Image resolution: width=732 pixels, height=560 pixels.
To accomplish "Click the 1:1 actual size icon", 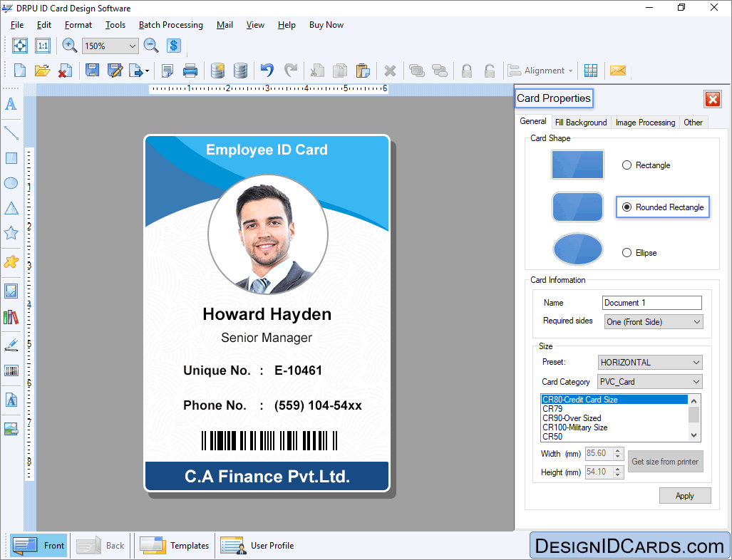I will (43, 46).
